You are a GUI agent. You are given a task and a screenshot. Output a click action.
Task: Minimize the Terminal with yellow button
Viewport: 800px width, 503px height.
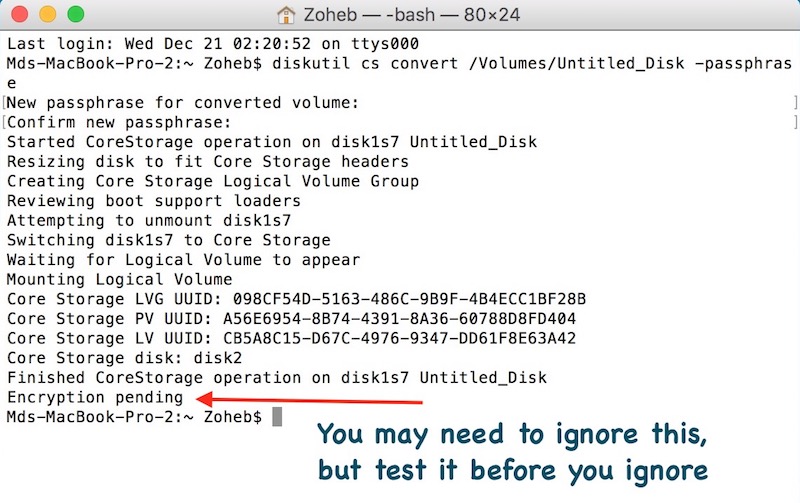pyautogui.click(x=46, y=16)
